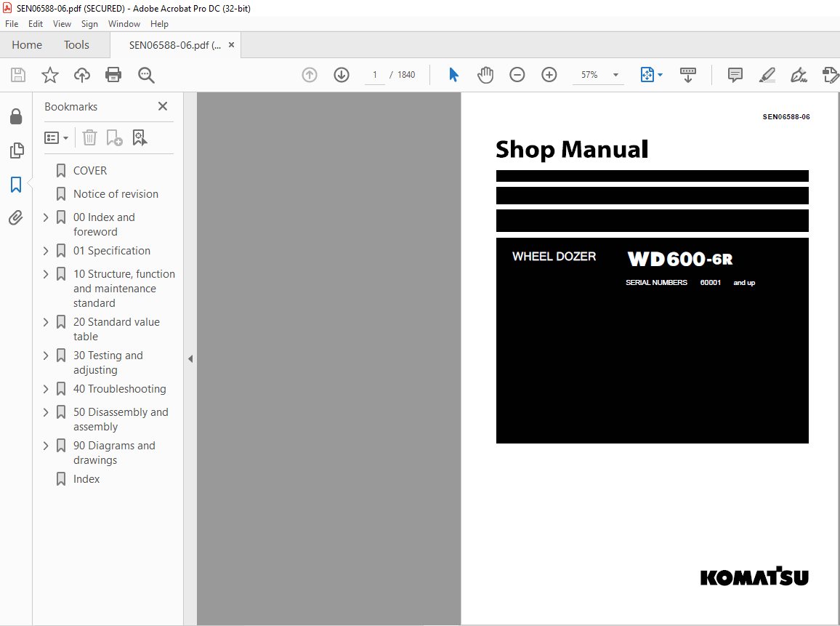Viewport: 840px width, 626px height.
Task: Share the file via the cloud upload icon
Action: tap(81, 74)
